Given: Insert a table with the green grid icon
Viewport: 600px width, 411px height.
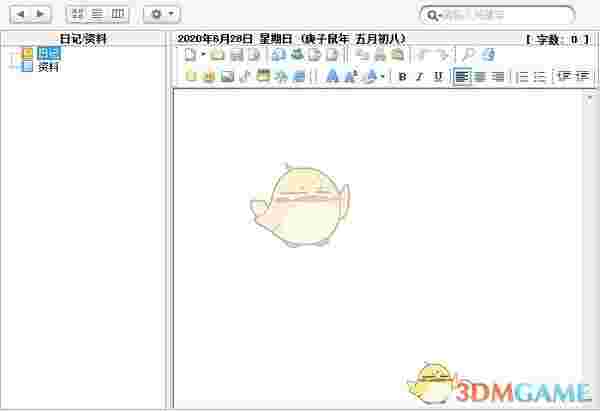Looking at the screenshot, I should point(263,75).
